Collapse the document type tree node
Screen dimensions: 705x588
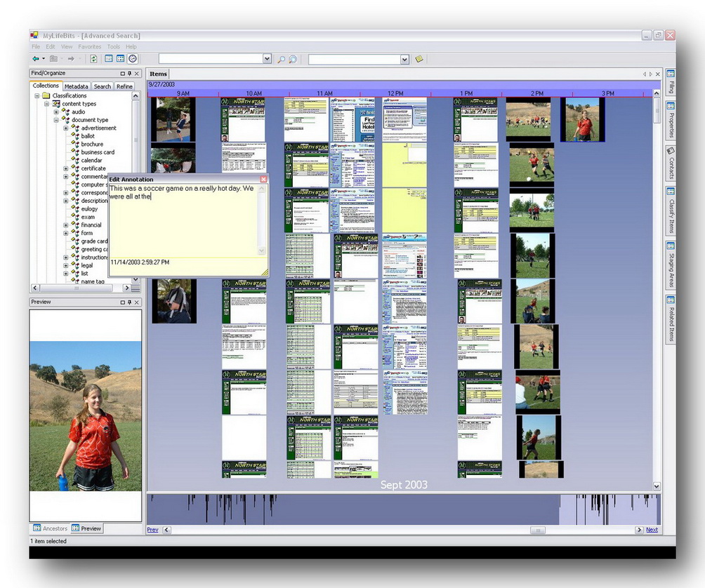(x=57, y=120)
